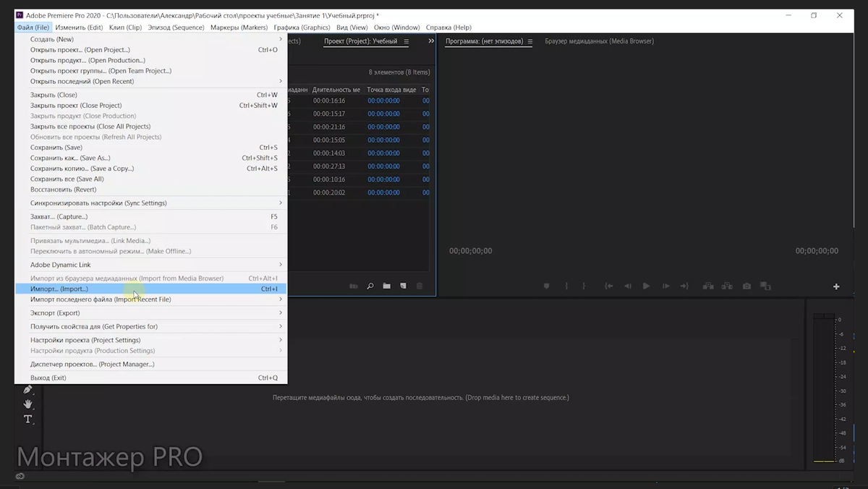The height and width of the screenshot is (489, 868).
Task: Go to Out point in Program monitor
Action: coord(684,286)
